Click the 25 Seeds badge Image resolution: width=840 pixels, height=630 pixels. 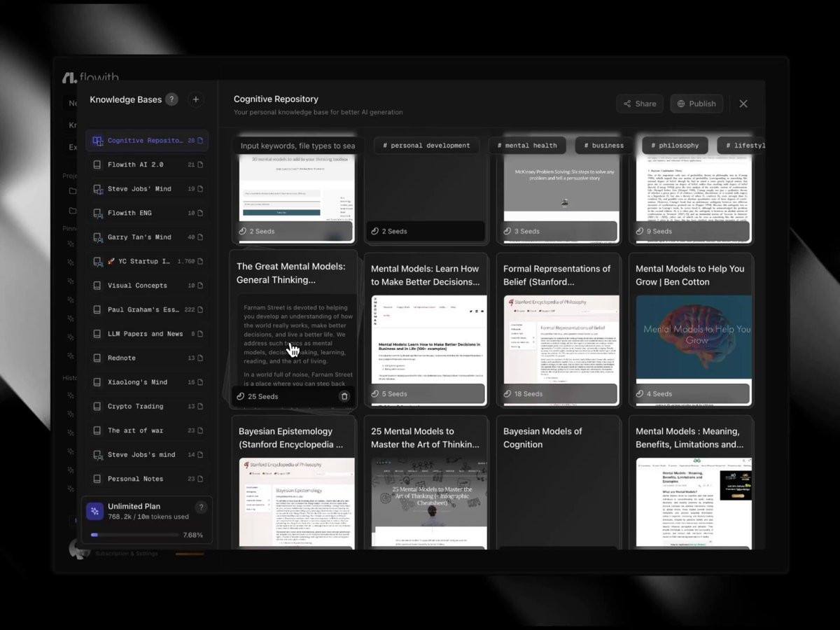[x=258, y=396]
